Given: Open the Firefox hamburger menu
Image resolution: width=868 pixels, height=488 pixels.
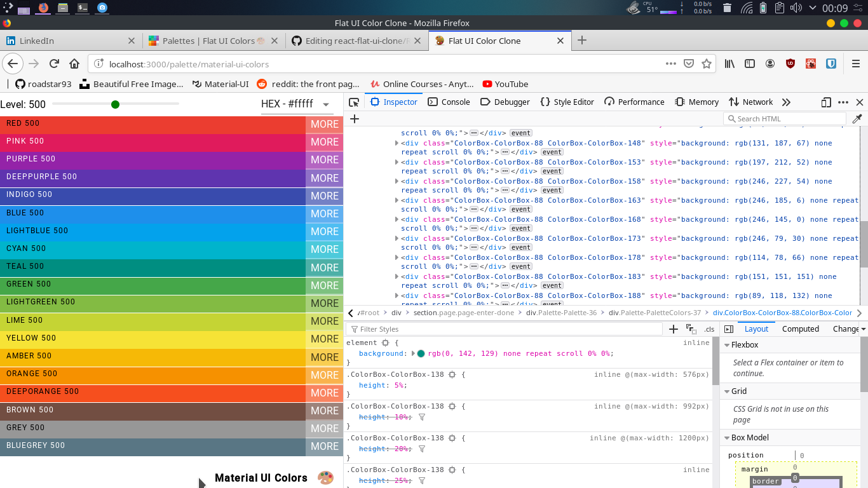Looking at the screenshot, I should 856,64.
